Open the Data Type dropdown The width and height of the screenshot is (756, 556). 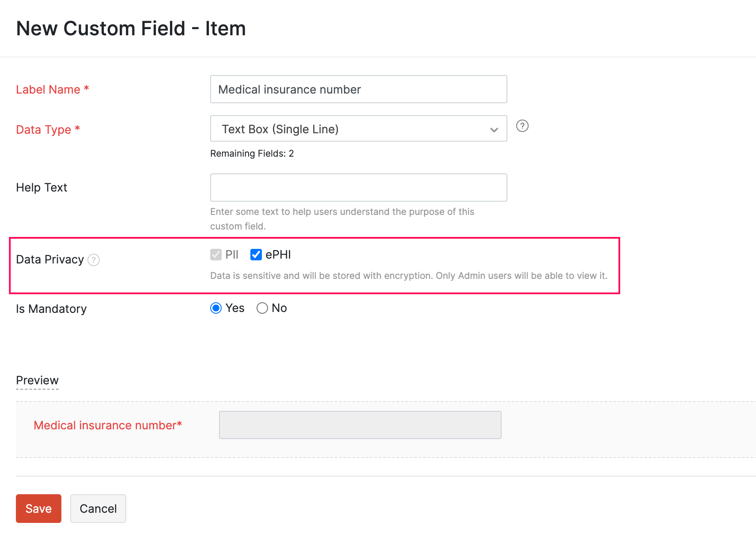(x=359, y=129)
